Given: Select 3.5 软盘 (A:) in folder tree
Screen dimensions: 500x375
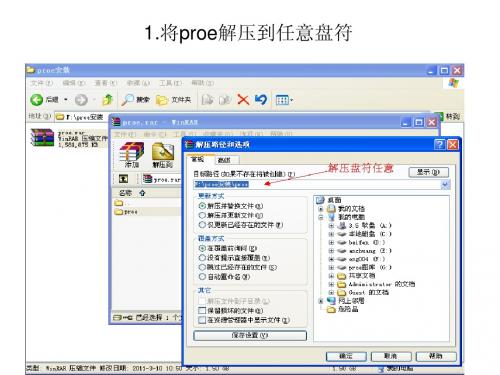Looking at the screenshot, I should tap(364, 226).
